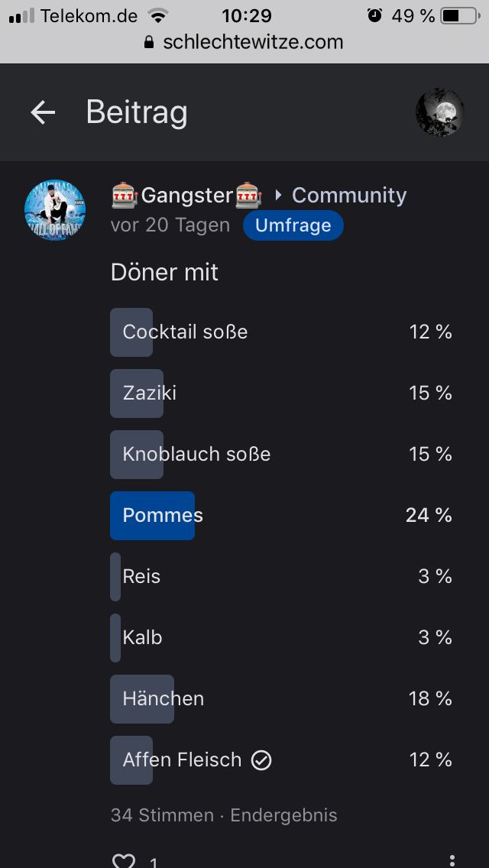The image size is (489, 868).
Task: Open the Gangster author profile name
Action: (x=186, y=196)
